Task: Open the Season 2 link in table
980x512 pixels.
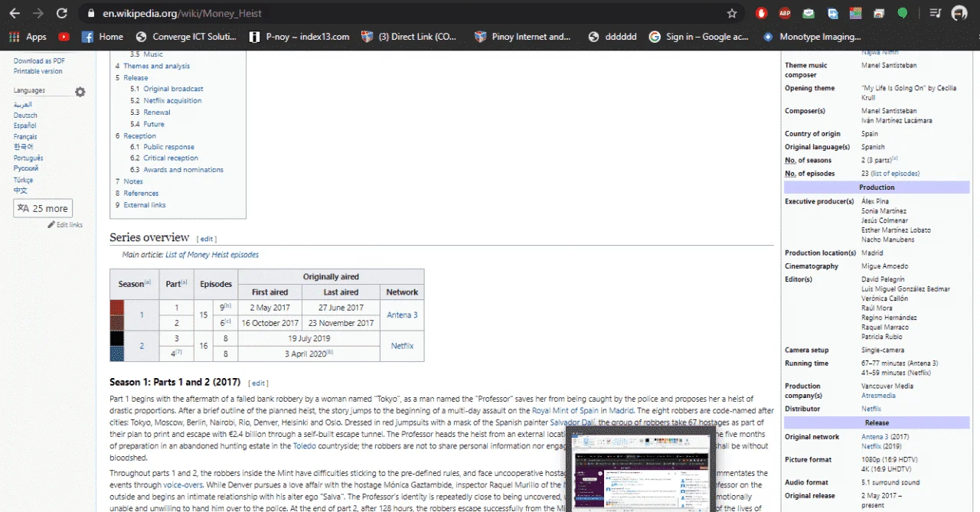Action: coord(142,346)
